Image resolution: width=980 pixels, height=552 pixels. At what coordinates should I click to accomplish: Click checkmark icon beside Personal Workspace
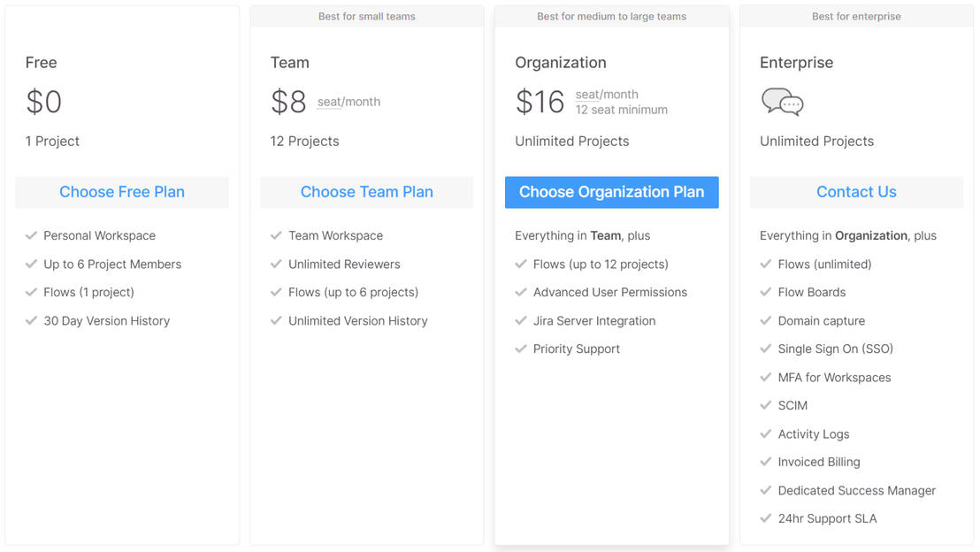tap(31, 235)
